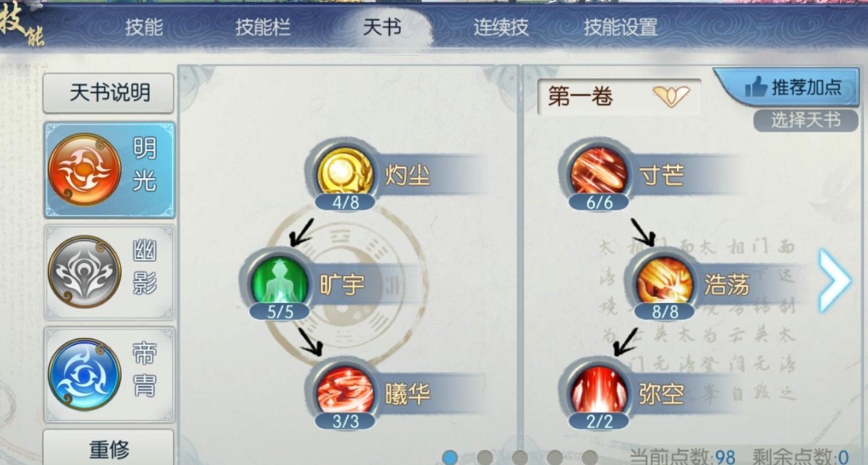Go to next page with right chevron
868x465 pixels.
834,281
